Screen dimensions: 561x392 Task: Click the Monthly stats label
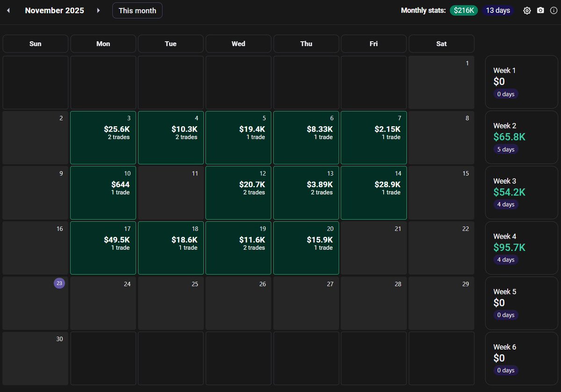click(x=424, y=10)
